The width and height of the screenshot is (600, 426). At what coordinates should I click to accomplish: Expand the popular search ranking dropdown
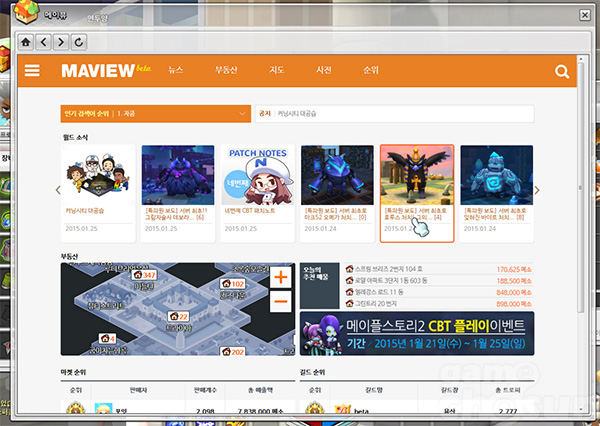[244, 115]
